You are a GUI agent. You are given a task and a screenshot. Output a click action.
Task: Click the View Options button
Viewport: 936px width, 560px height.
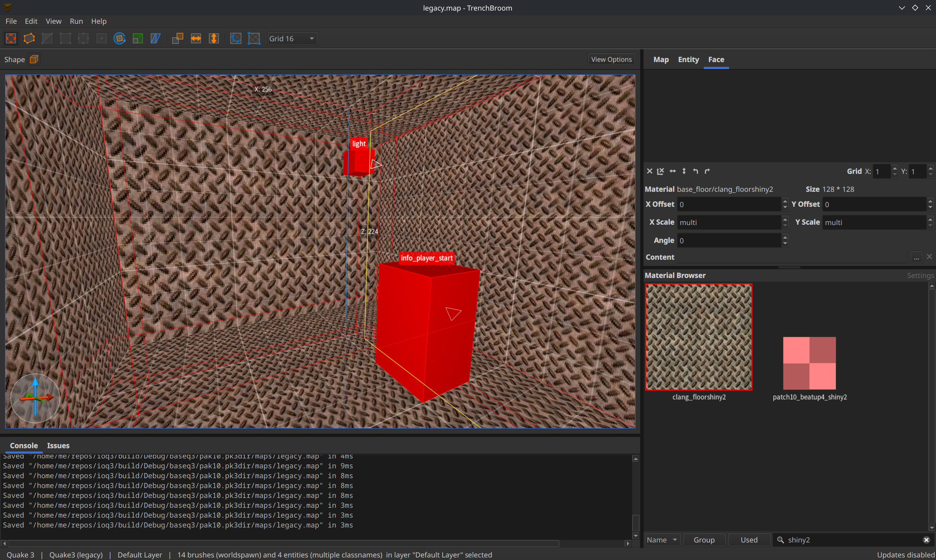click(x=611, y=59)
